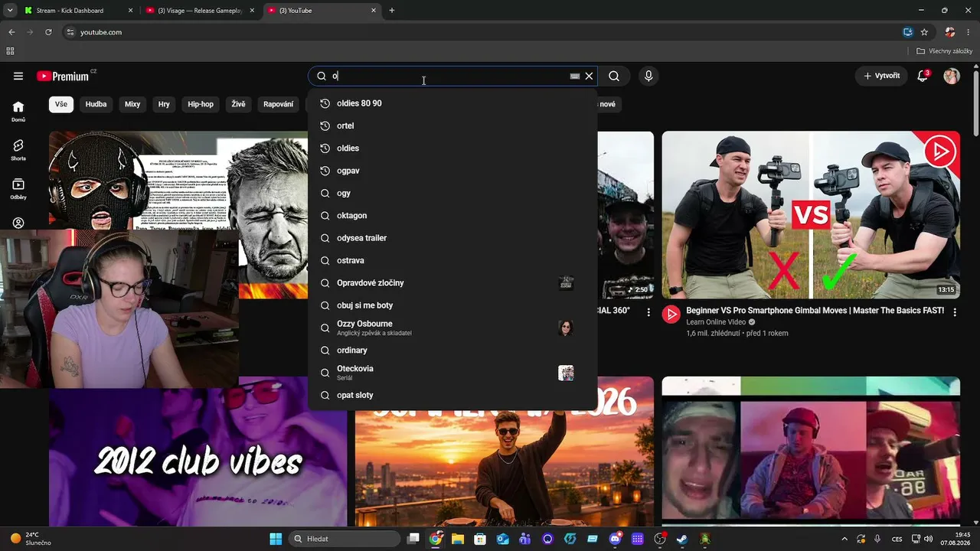Screen dimensions: 980x551
Task: Switch to the Visage Release Gameplay tab
Action: point(199,11)
